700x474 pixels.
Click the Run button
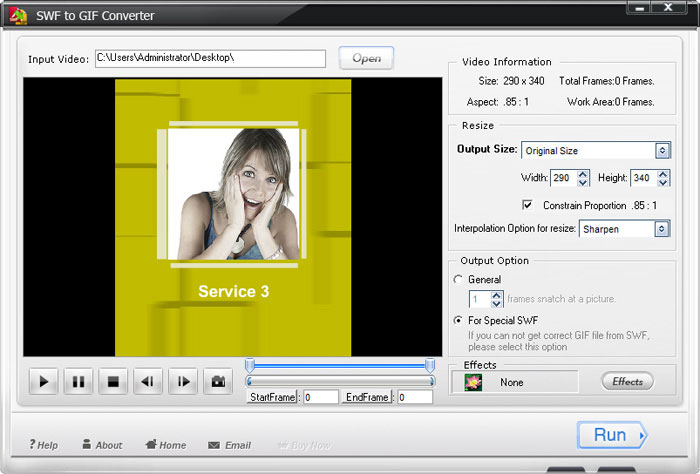[612, 435]
